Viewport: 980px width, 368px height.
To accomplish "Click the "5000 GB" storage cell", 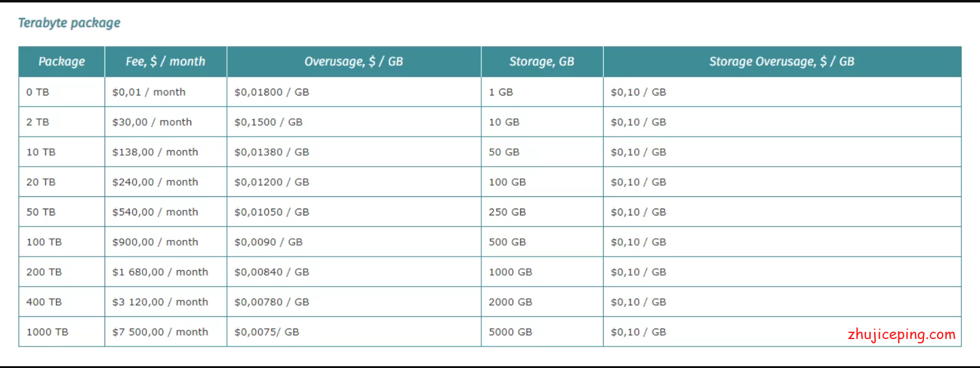I will coord(510,332).
